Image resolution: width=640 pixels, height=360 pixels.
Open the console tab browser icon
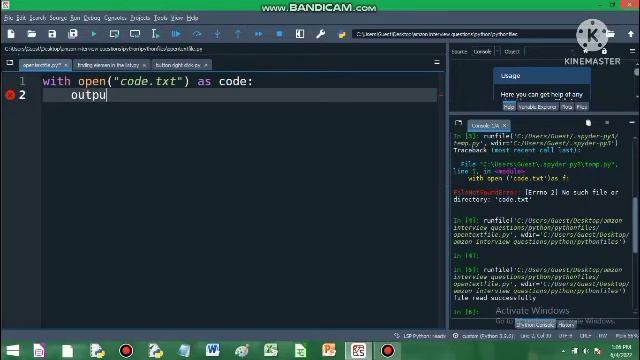pos(458,123)
